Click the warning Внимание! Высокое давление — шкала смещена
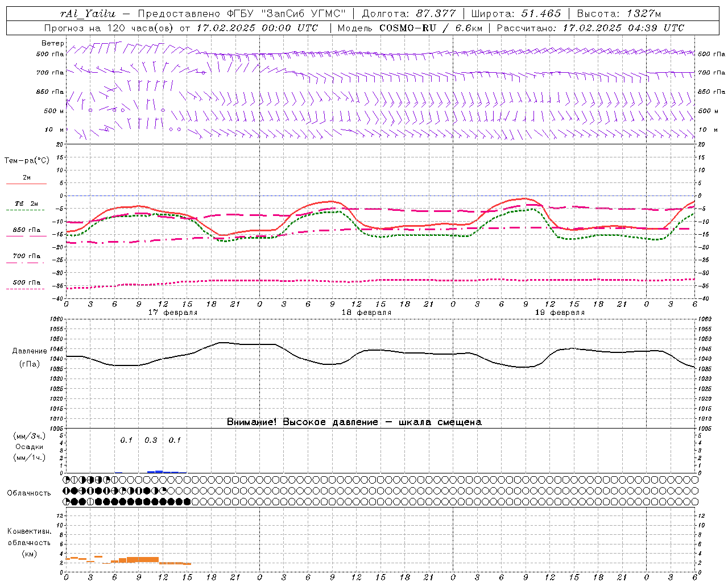 tap(354, 422)
